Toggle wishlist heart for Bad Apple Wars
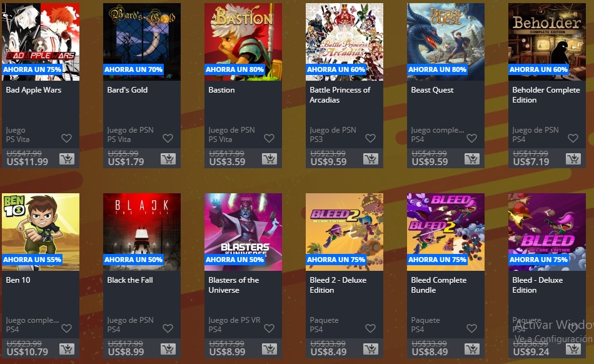 pyautogui.click(x=67, y=138)
